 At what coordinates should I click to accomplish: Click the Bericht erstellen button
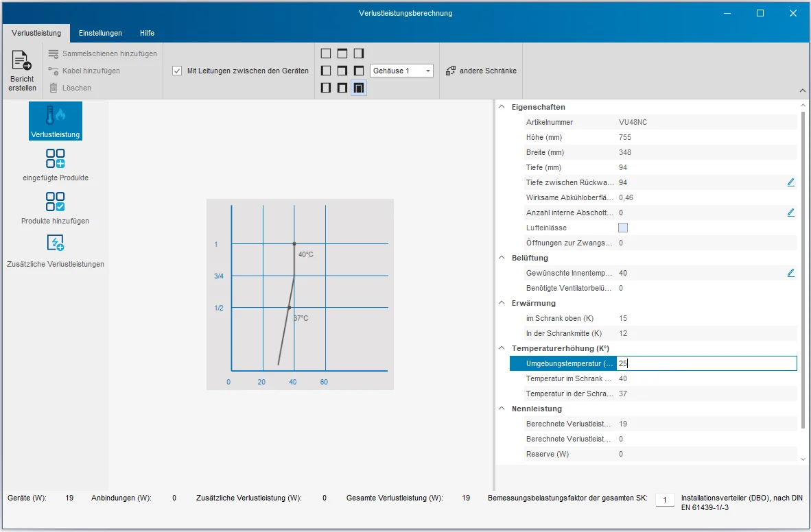[23, 71]
